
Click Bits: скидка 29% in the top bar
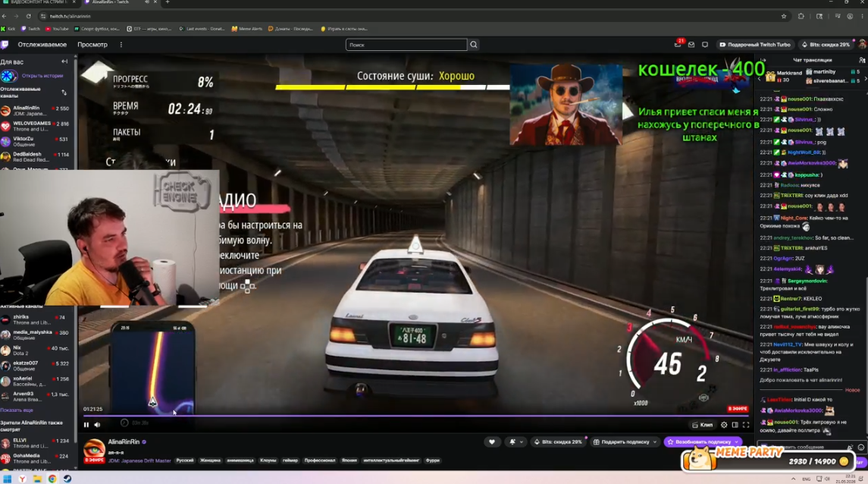click(826, 45)
